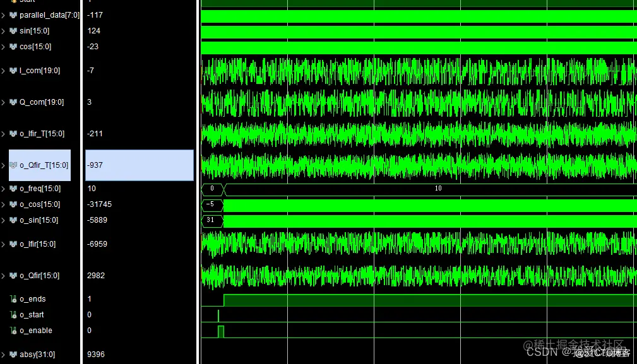Expand the o_cos[15:0] bus
The image size is (637, 364).
(3, 204)
